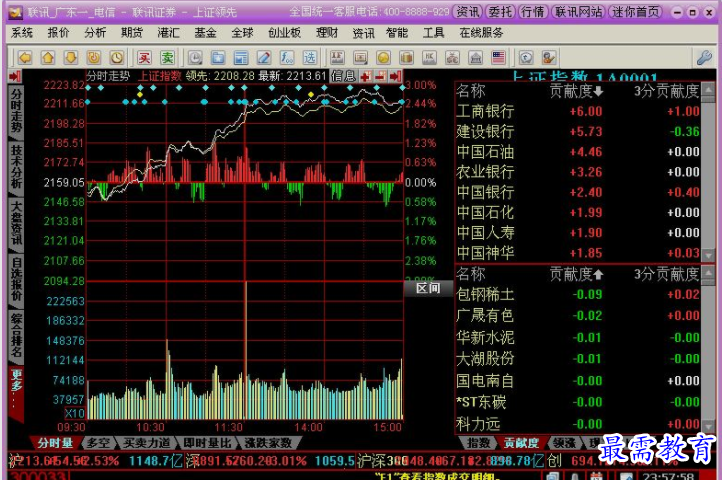Click the 选 stock picker toolbar icon
722x480 pixels.
click(x=310, y=58)
